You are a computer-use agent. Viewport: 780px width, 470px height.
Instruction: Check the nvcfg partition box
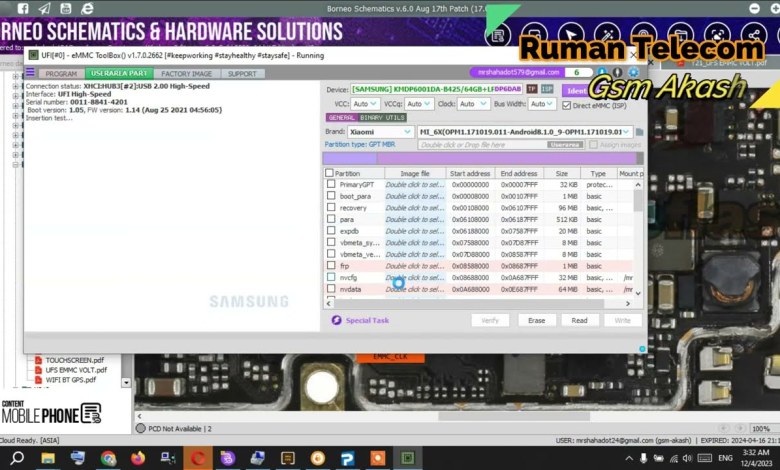click(x=331, y=277)
